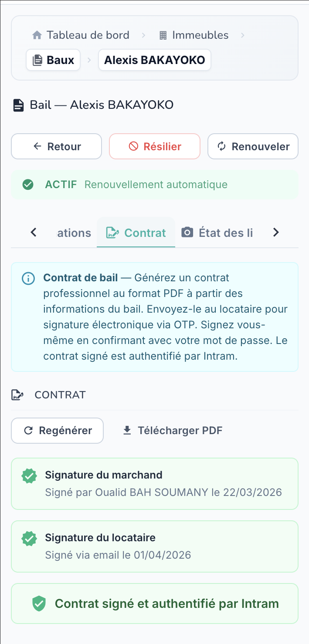This screenshot has height=644, width=309.
Task: Download the contract with Télécharger PDF
Action: point(173,431)
